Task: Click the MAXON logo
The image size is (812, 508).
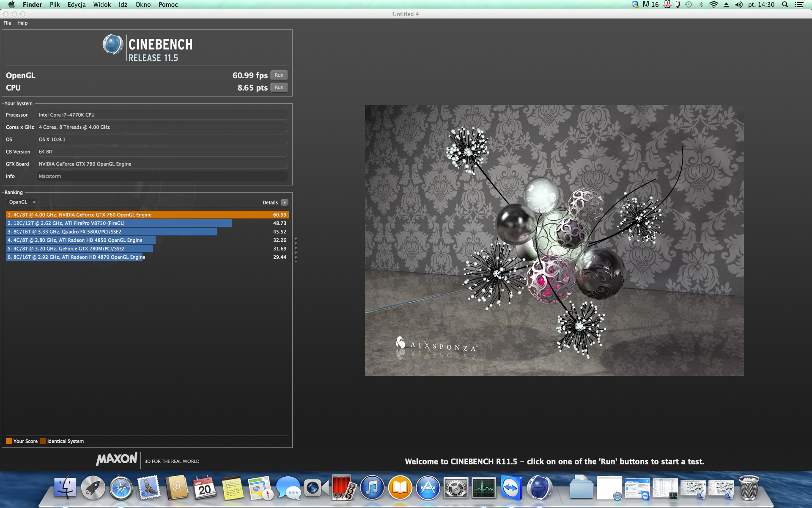Action: (x=117, y=459)
